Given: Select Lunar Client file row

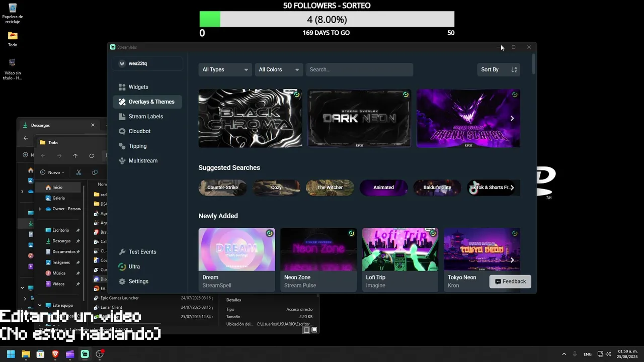Looking at the screenshot, I should coord(153,307).
